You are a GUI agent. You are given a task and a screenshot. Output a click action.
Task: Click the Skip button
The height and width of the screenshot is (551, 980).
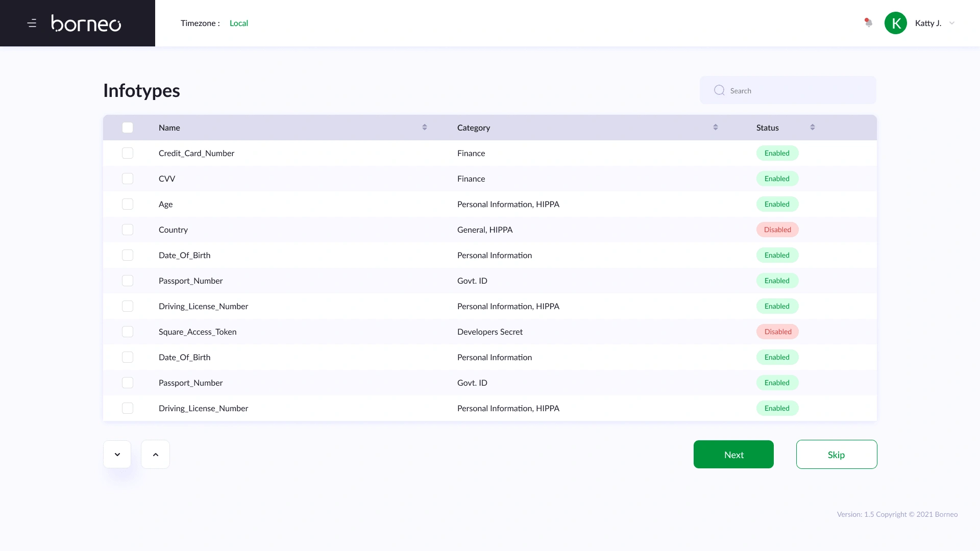coord(836,455)
